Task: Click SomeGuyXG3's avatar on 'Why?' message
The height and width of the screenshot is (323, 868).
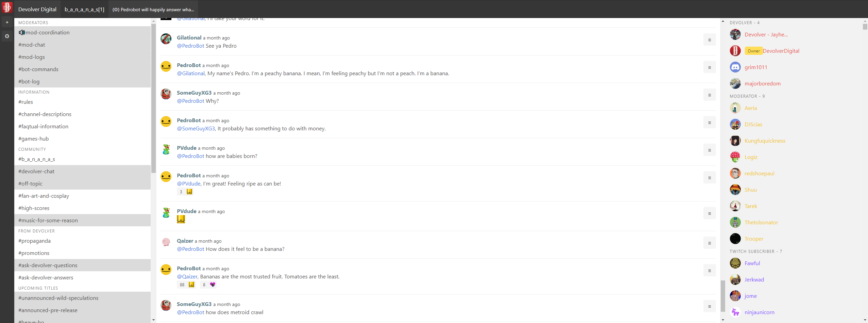Action: point(166,94)
